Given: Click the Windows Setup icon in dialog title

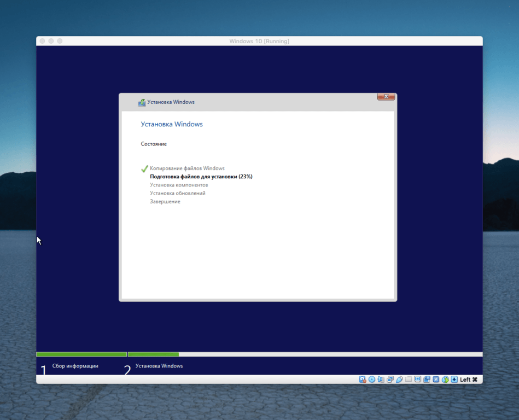Looking at the screenshot, I should (x=142, y=102).
